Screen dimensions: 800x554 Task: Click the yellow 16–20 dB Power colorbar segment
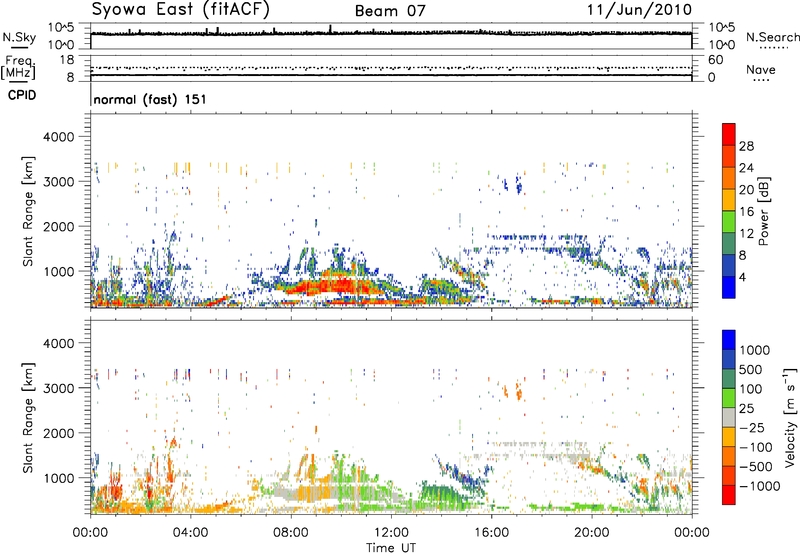[729, 200]
